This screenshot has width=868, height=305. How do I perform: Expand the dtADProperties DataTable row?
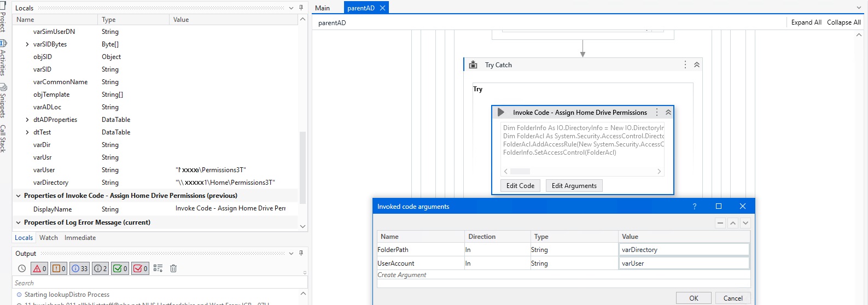pos(27,120)
